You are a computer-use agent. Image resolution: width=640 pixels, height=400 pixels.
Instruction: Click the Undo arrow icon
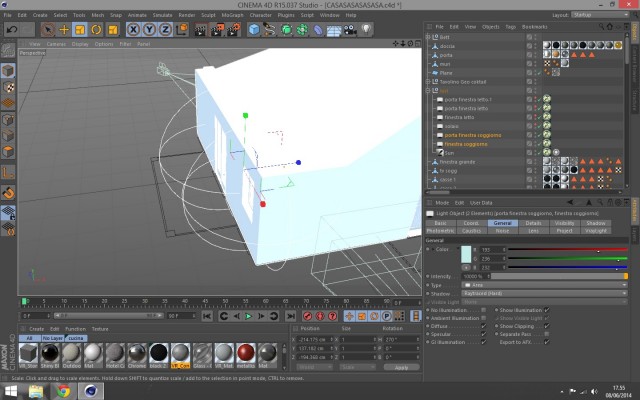pos(11,30)
